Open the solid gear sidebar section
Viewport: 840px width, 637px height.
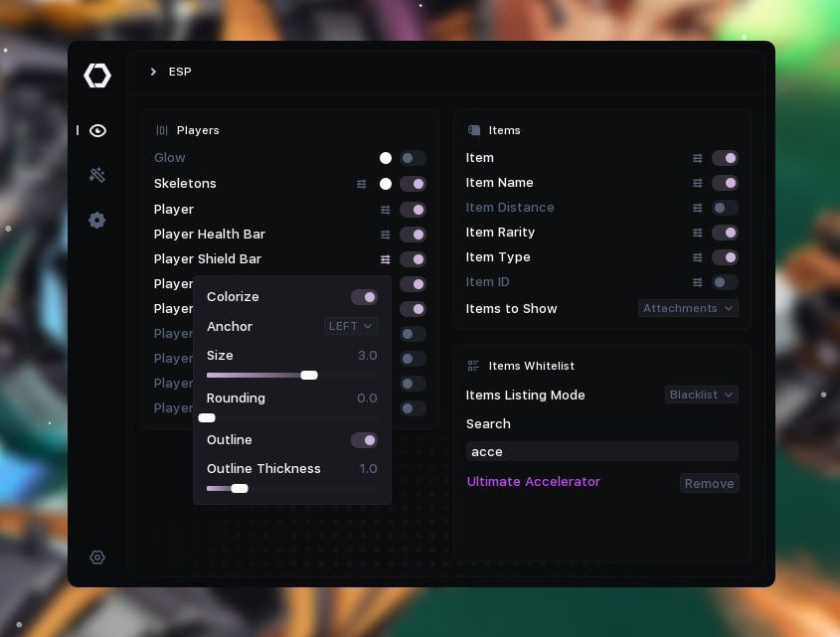[x=97, y=220]
